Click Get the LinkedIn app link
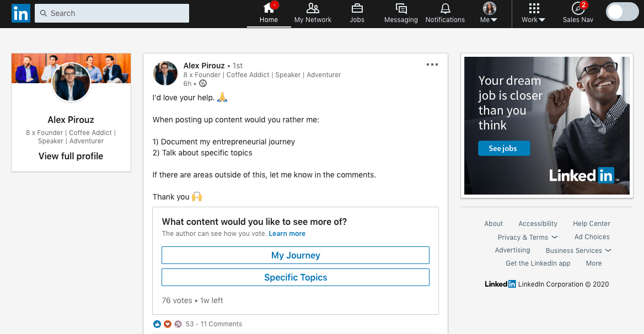 pyautogui.click(x=538, y=263)
